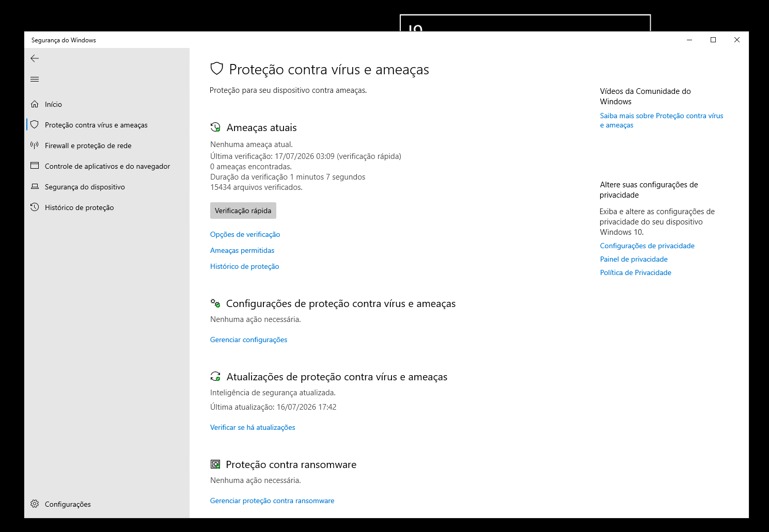Click the protection history clock icon
The image size is (769, 532).
coord(35,207)
